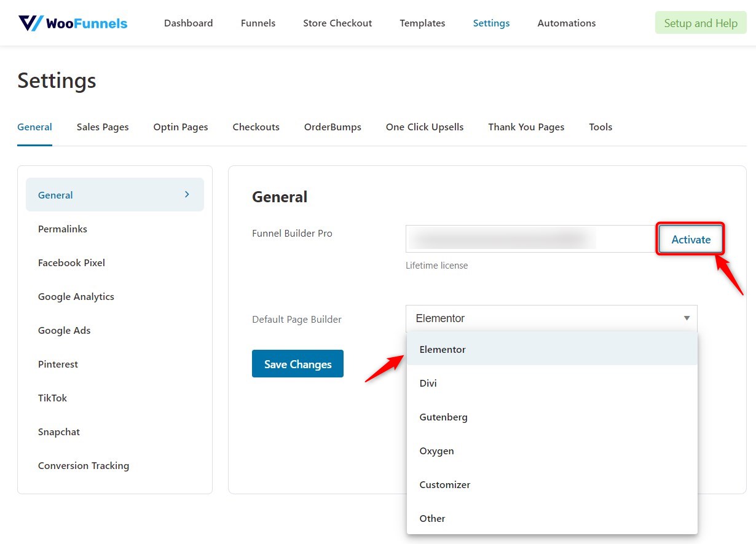Choose Divi from the dropdown list

[x=552, y=383]
